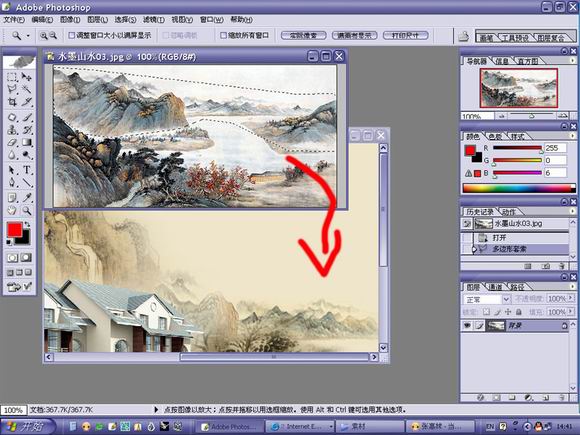Enable 调整窗口大小以满屏显示 checkbox
The width and height of the screenshot is (580, 435).
72,36
